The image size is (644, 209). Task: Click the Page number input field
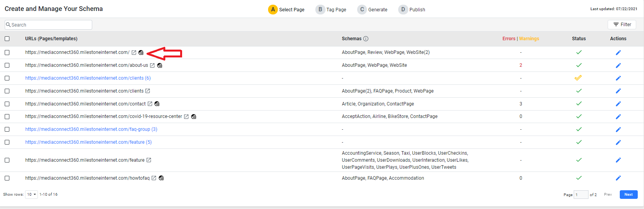[x=581, y=195]
